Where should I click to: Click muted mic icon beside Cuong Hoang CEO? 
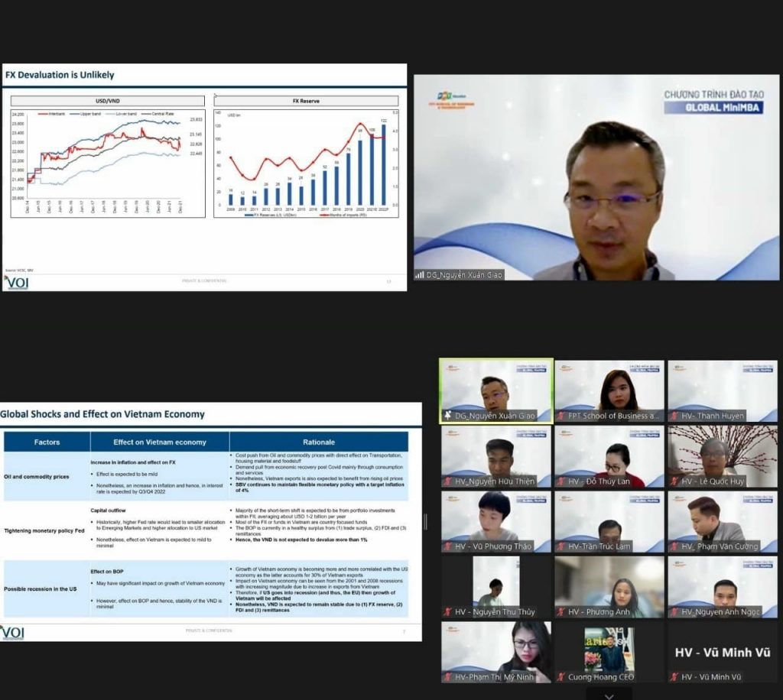560,677
